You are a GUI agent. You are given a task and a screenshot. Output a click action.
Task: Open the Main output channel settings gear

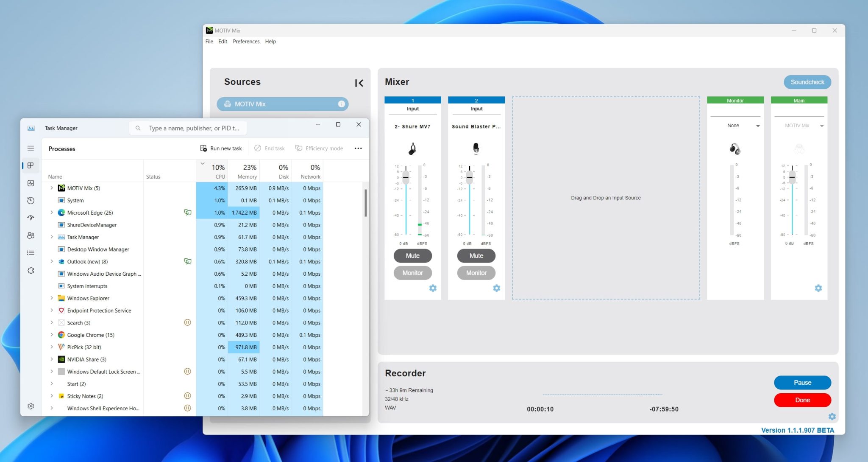point(818,288)
